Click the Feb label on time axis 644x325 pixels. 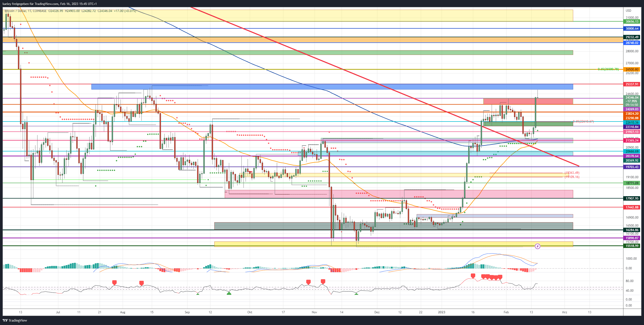click(506, 312)
